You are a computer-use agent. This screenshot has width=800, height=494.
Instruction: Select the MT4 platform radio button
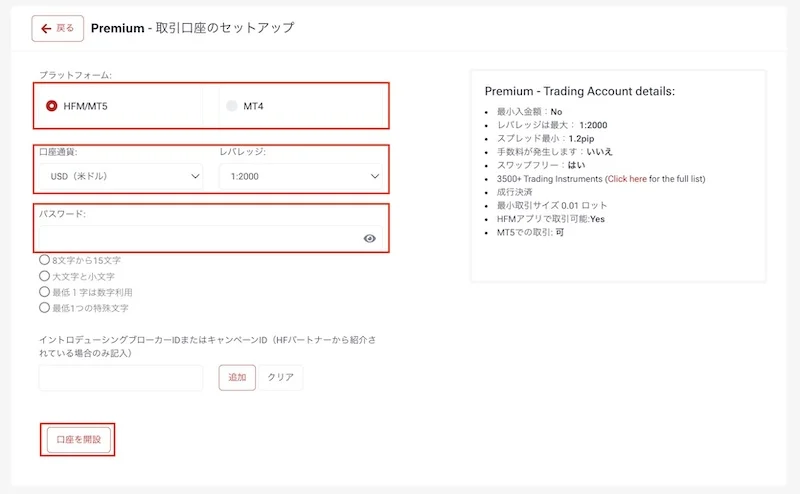[233, 106]
